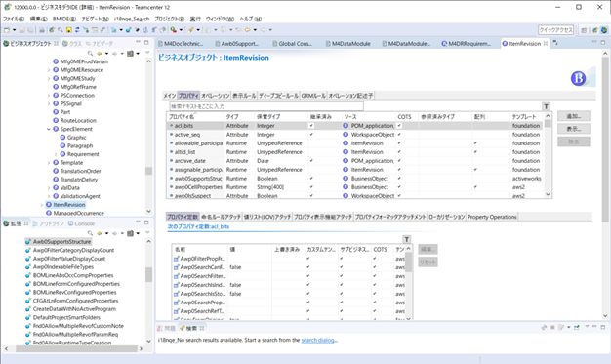The height and width of the screenshot is (364, 611).
Task: Click the flashlight search toolbar icon
Action: click(190, 30)
